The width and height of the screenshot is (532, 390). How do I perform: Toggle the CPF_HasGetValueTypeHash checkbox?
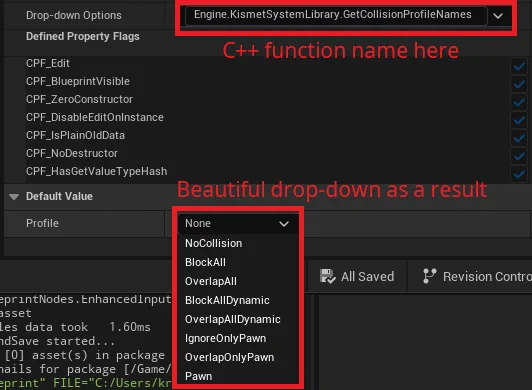[x=519, y=174]
